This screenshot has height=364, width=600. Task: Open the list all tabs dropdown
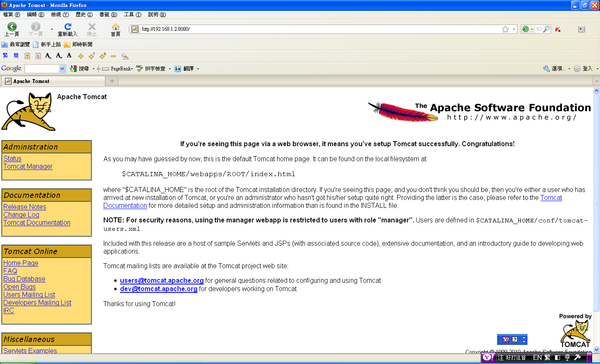tap(596, 81)
